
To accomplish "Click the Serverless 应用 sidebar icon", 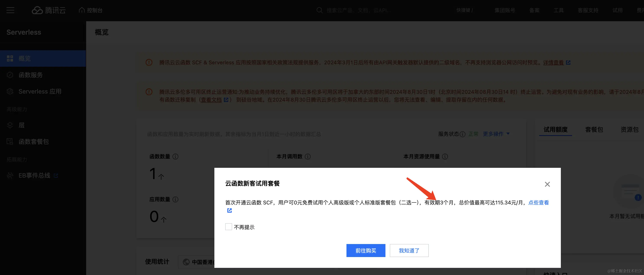I will click(10, 92).
